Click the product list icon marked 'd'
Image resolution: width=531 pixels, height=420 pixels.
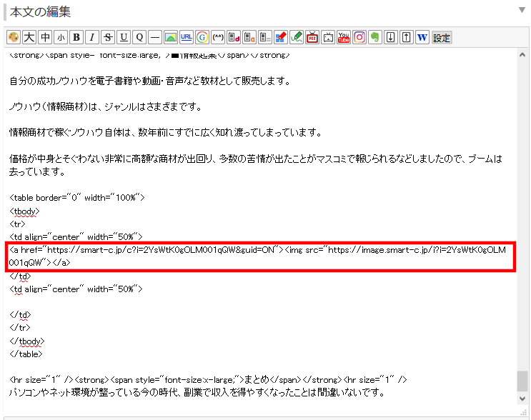point(234,37)
